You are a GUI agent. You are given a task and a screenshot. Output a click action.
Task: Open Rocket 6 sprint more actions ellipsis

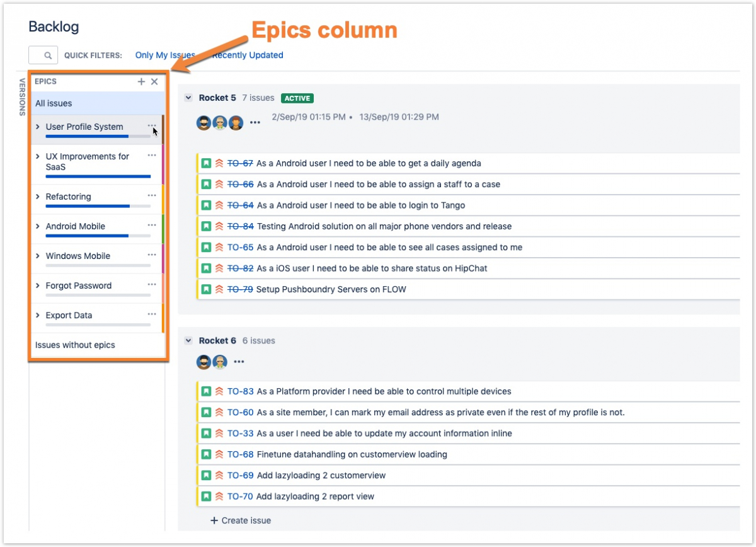pos(239,362)
